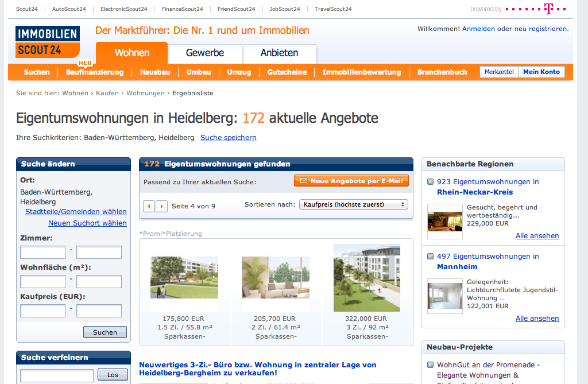Open Scout24 top link
Image resolution: width=588 pixels, height=384 pixels.
point(26,9)
